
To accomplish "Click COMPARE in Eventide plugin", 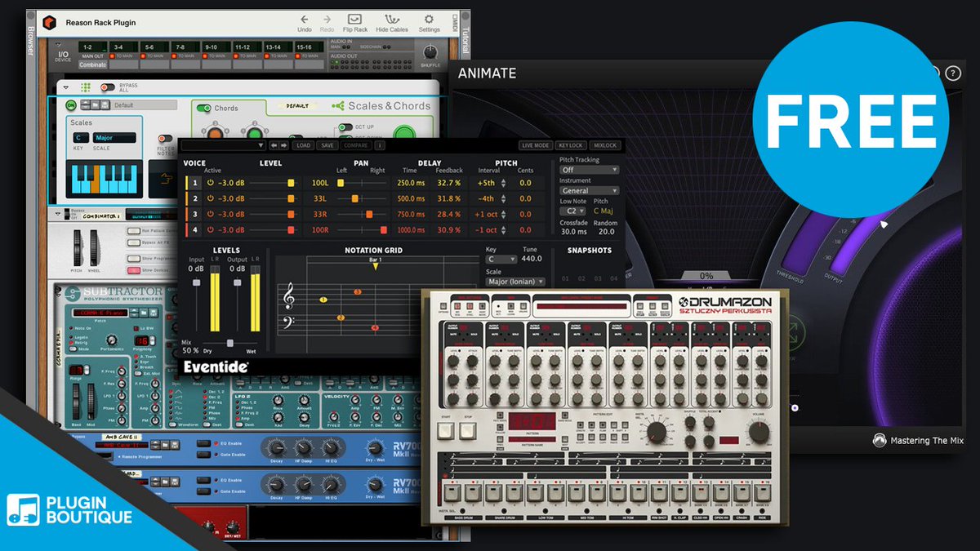I will click(356, 145).
